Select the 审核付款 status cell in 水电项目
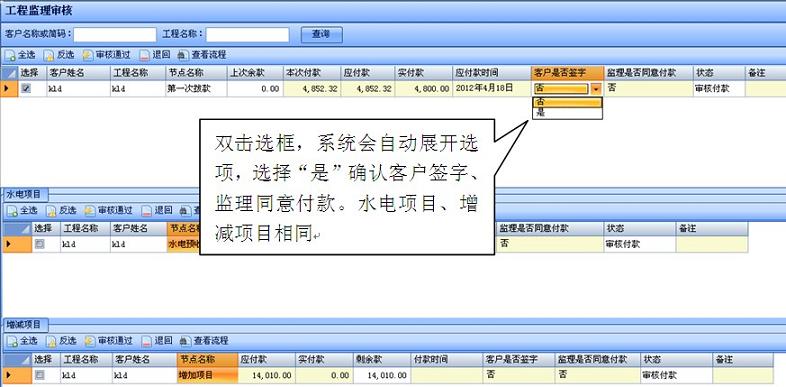The width and height of the screenshot is (786, 387). pyautogui.click(x=639, y=245)
